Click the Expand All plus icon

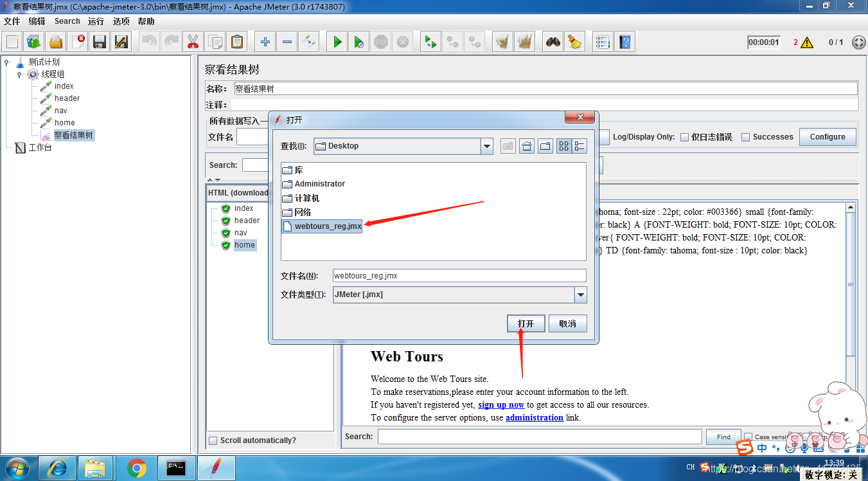[265, 42]
